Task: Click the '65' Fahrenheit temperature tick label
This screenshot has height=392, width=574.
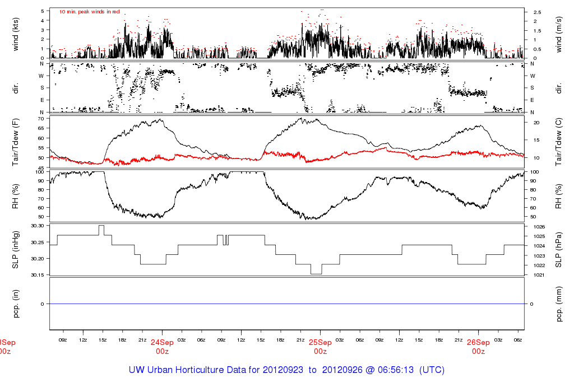Action: point(40,128)
